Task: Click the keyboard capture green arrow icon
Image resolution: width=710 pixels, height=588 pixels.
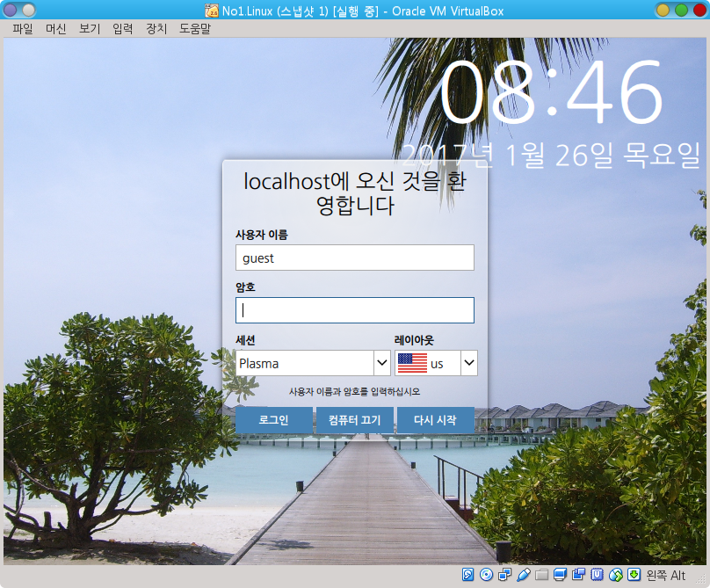Action: 634,575
